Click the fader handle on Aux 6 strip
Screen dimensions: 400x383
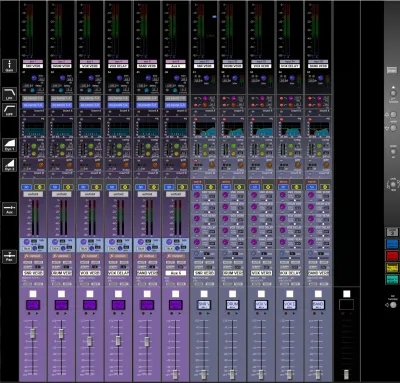(x=175, y=374)
